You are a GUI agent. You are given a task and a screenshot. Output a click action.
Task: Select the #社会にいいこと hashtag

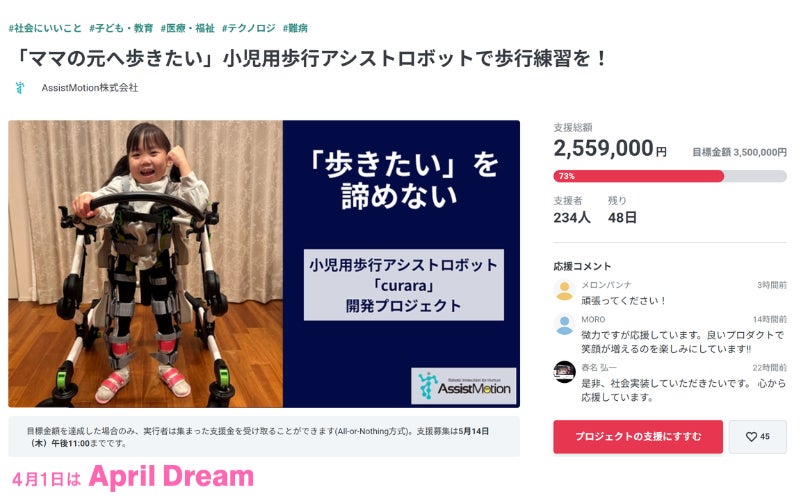coord(45,28)
